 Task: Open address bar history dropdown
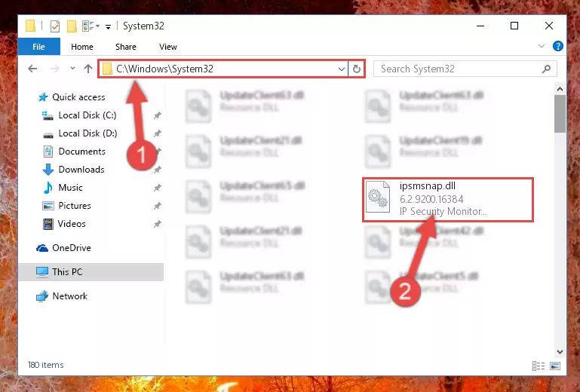[342, 69]
